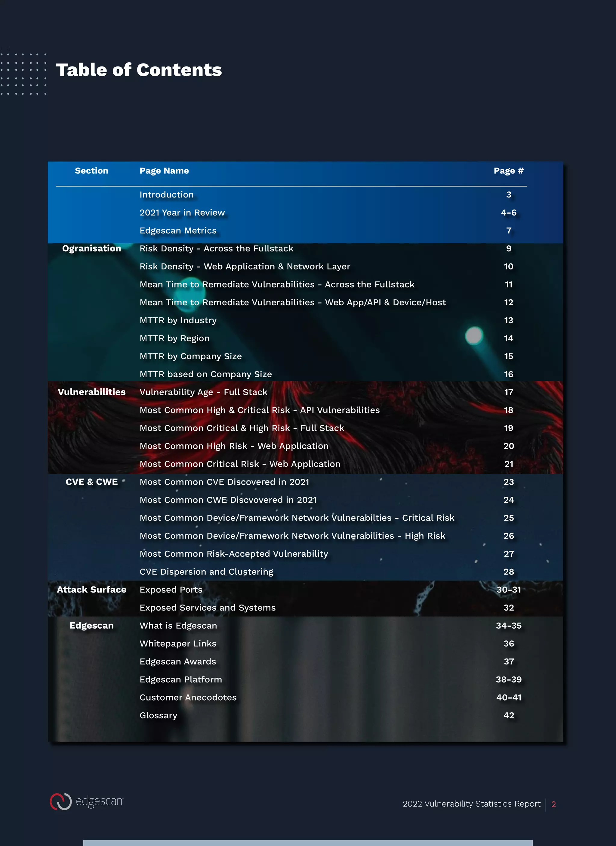Click the edgescan logo icon
This screenshot has height=846, width=616.
(60, 801)
